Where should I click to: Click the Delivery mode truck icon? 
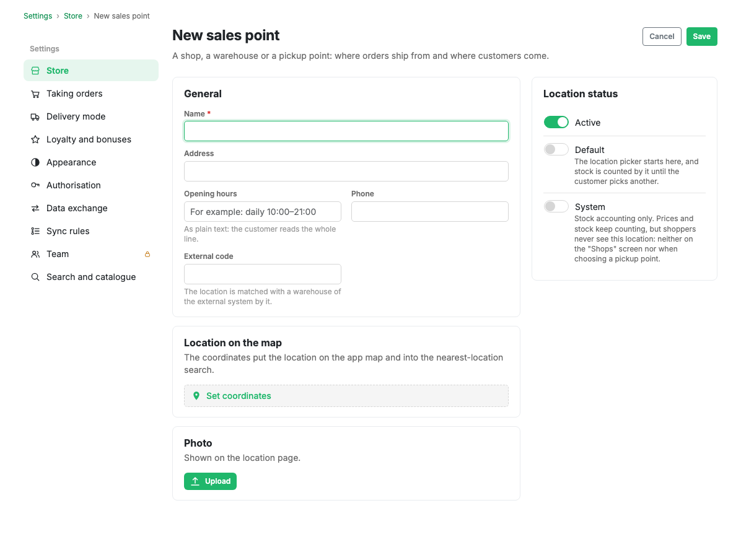coord(35,116)
